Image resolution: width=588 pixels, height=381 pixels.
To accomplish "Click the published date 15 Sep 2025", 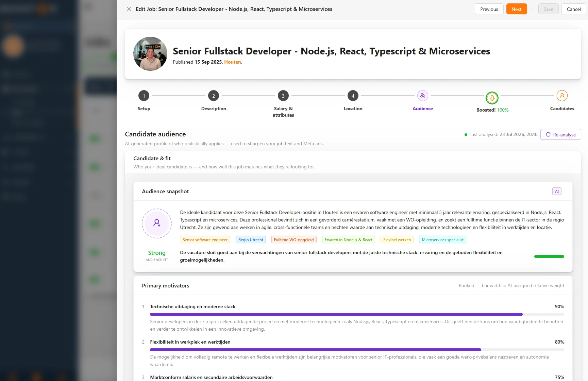I will (208, 62).
